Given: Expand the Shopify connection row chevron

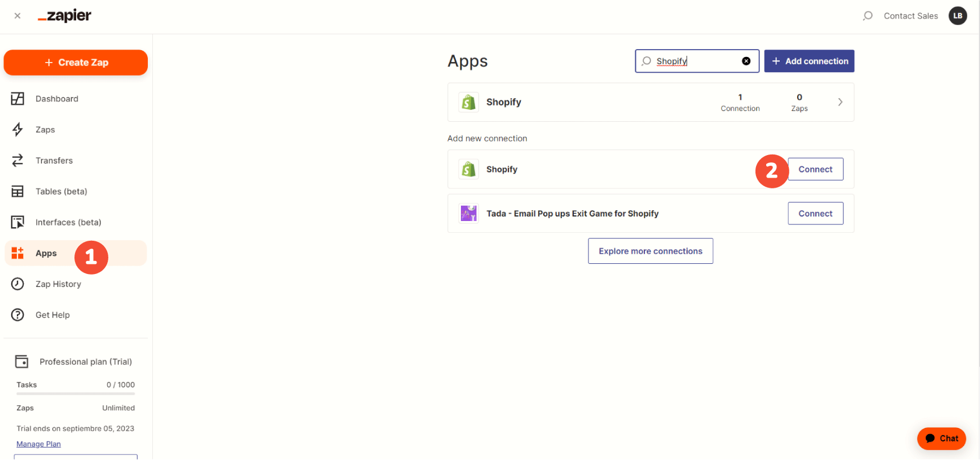Looking at the screenshot, I should (x=840, y=102).
